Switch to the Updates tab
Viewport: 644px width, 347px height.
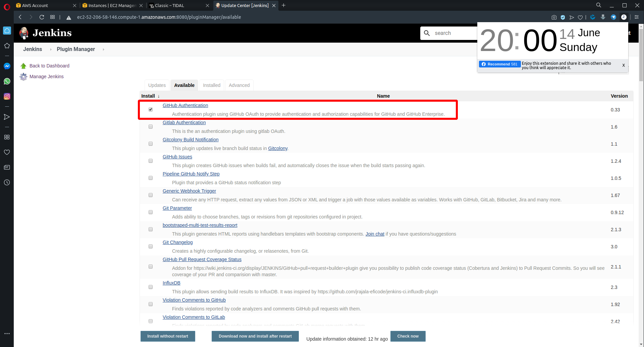[157, 85]
